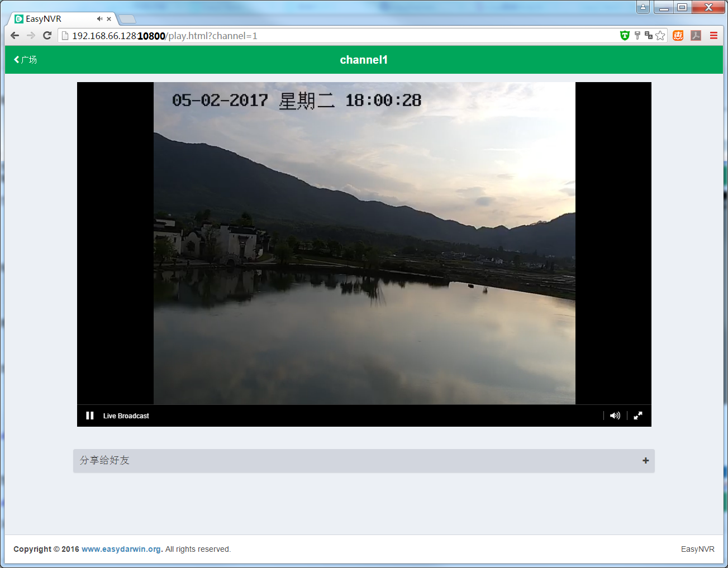Open www.easydarwin.org link in footer

tap(121, 549)
